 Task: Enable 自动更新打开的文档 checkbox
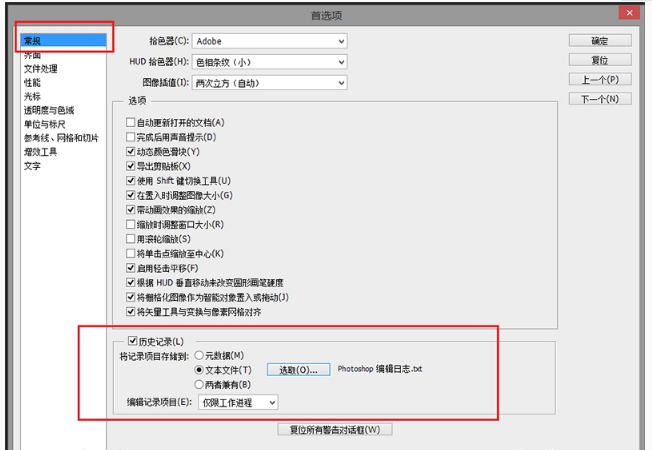point(131,123)
